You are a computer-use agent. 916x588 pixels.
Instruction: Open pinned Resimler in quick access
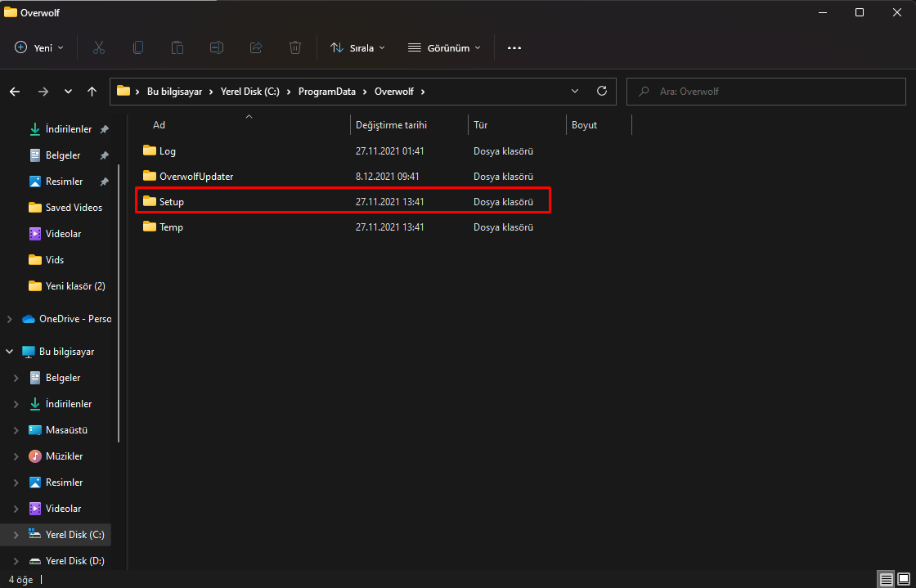[x=65, y=182]
